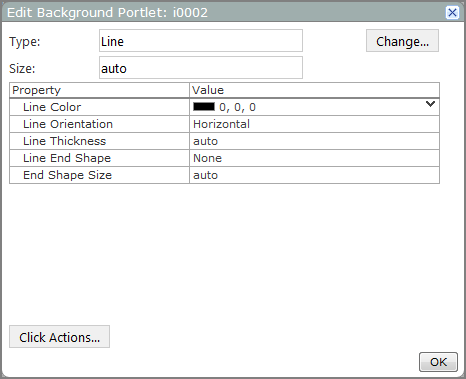
Task: Select the Line Orientation property label
Action: click(x=68, y=124)
